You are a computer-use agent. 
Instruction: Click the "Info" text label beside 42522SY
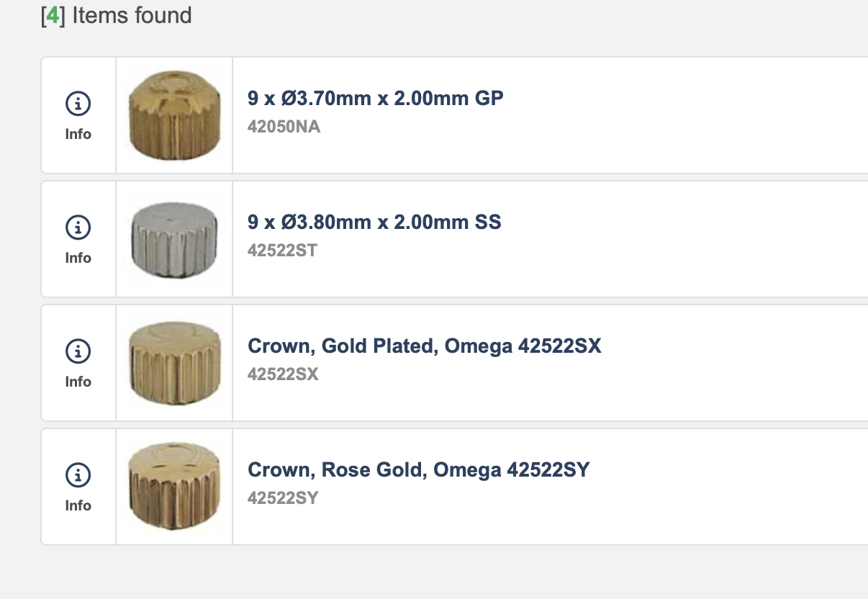78,505
